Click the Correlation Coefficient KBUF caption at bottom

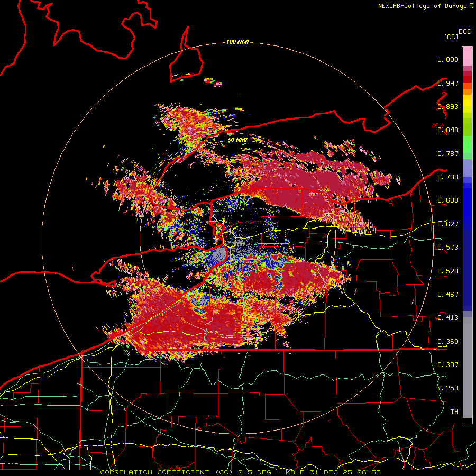click(241, 472)
